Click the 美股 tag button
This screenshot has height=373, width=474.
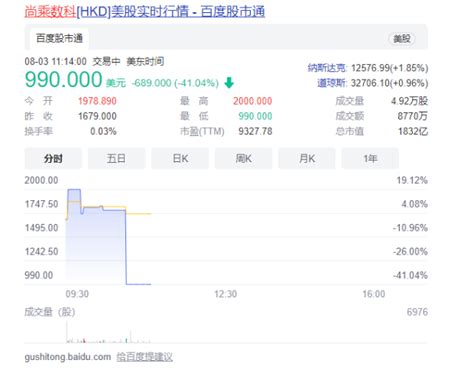[x=402, y=39]
